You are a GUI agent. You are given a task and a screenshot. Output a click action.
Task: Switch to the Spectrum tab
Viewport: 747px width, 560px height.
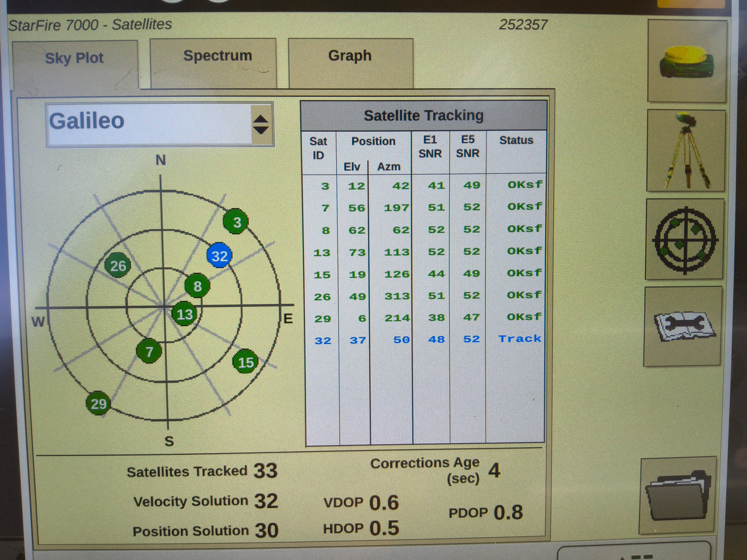[x=213, y=63]
